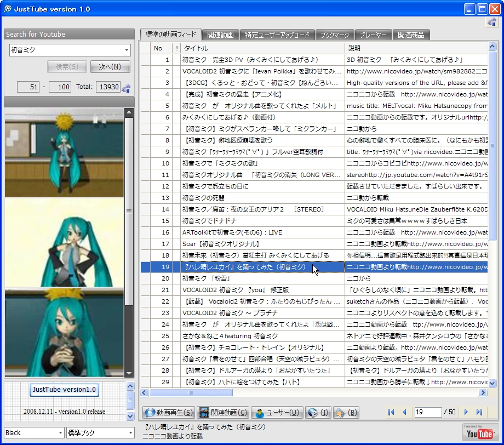Viewport: 504px width, 445px height.
Task: Click the release notes panel scroll up arrow
Action: (x=130, y=386)
